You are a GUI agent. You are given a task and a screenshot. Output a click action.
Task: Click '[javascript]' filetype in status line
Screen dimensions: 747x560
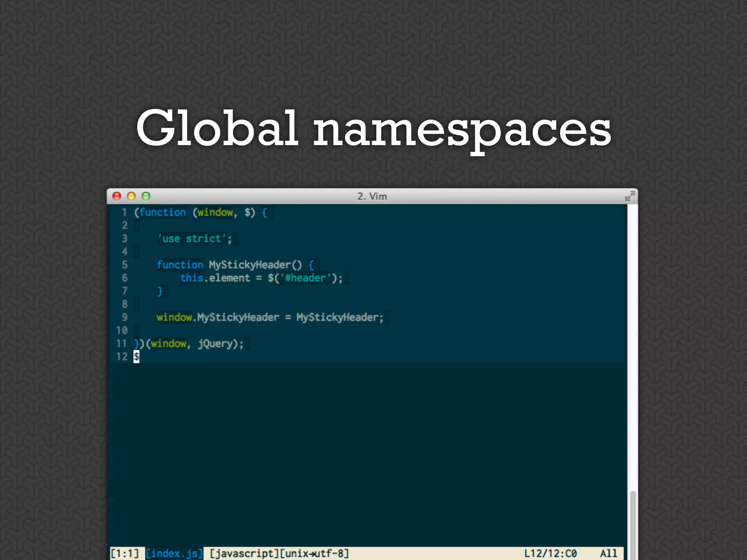point(244,553)
